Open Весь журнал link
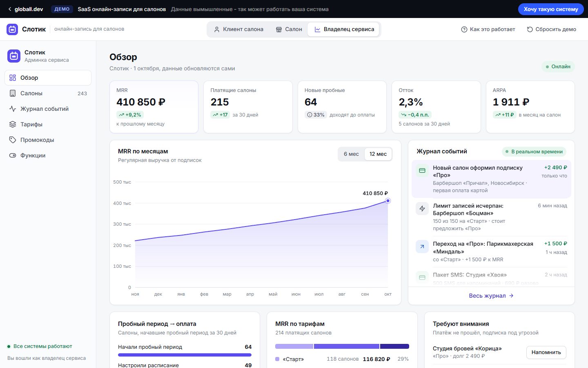Image resolution: width=588 pixels, height=368 pixels. (x=491, y=296)
